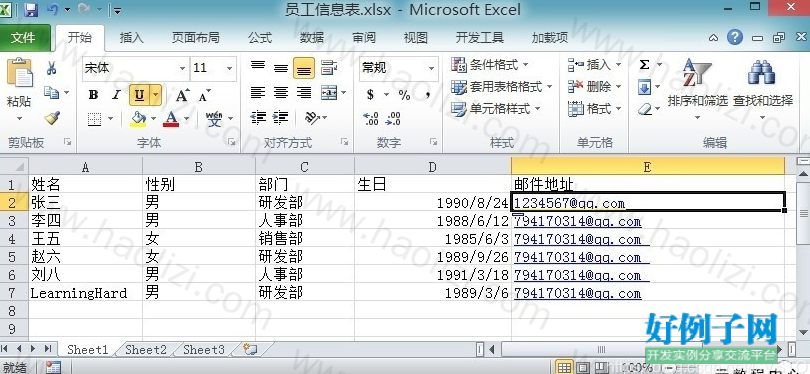Open the number format dropdown showing 常规
810x374 pixels.
431,68
